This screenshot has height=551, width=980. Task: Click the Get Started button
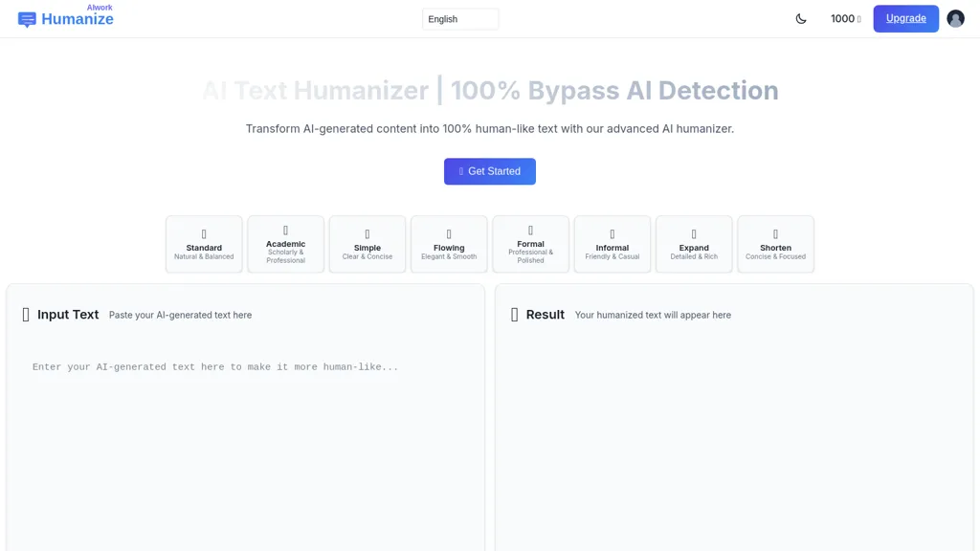tap(489, 171)
